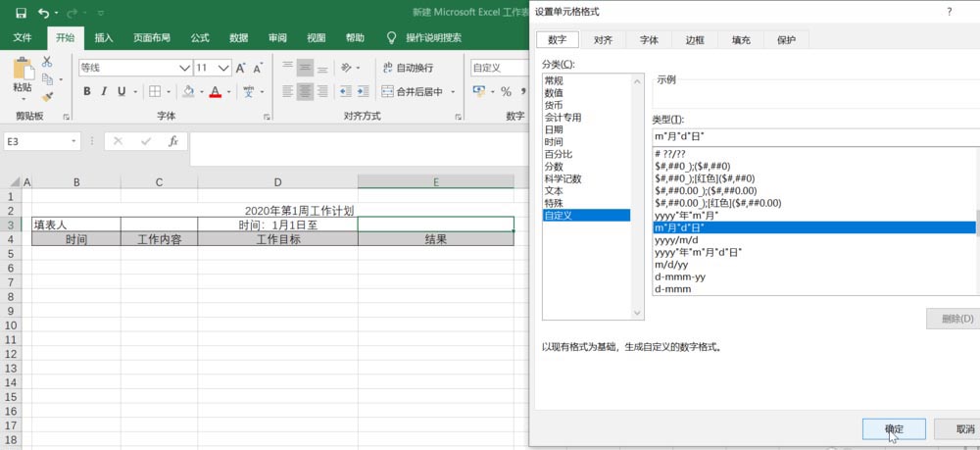
Task: Open the 插入 ribbon tab
Action: [104, 37]
